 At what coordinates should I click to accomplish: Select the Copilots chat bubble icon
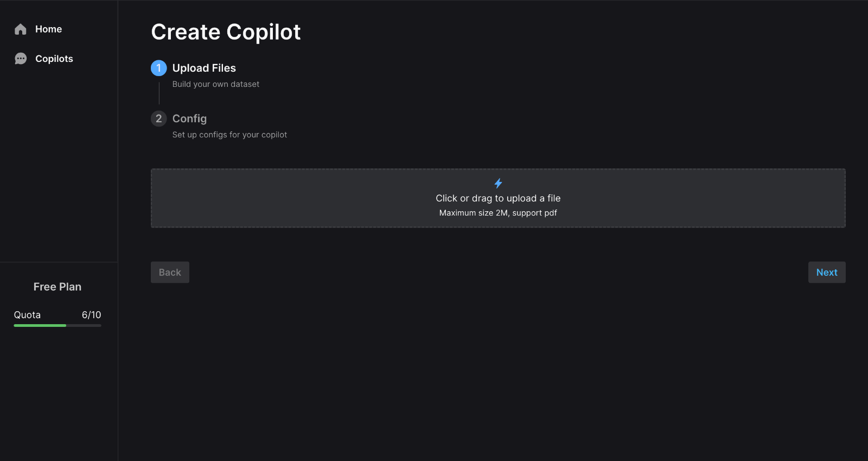[x=21, y=58]
